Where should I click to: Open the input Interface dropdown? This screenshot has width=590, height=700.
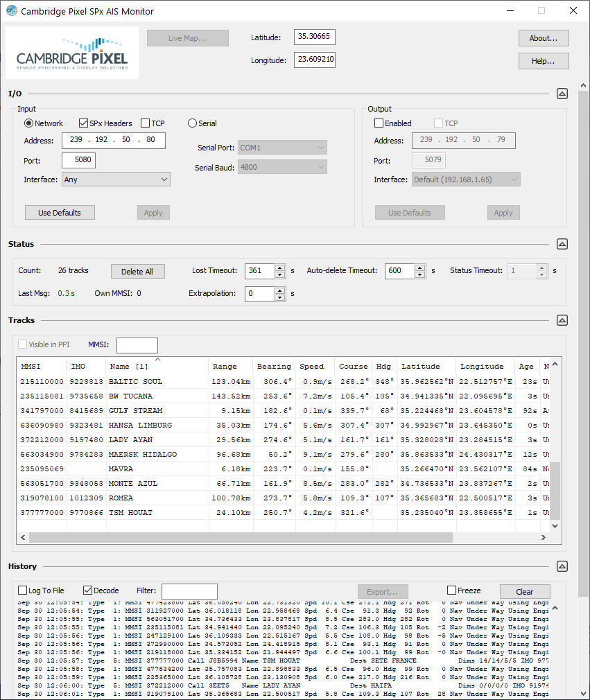116,180
